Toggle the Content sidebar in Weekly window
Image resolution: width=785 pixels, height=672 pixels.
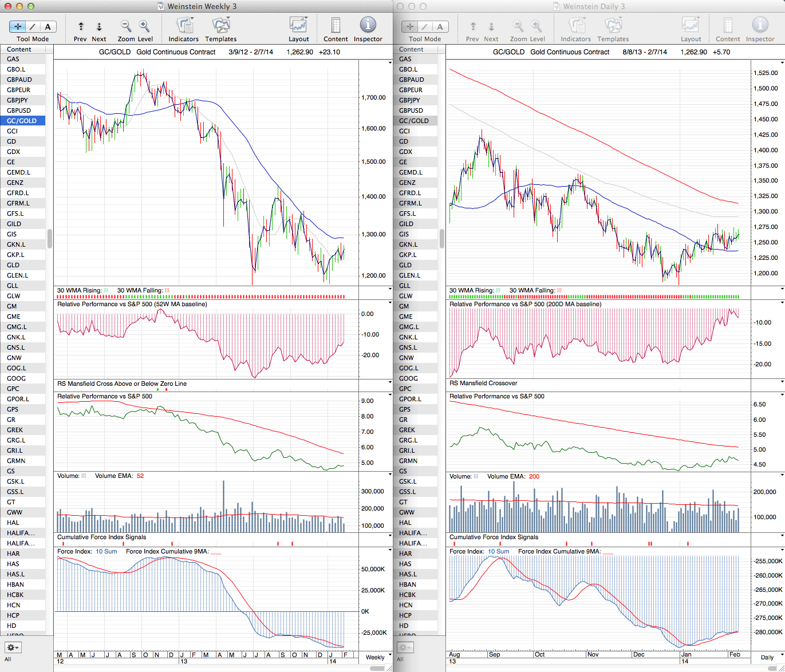pyautogui.click(x=336, y=26)
